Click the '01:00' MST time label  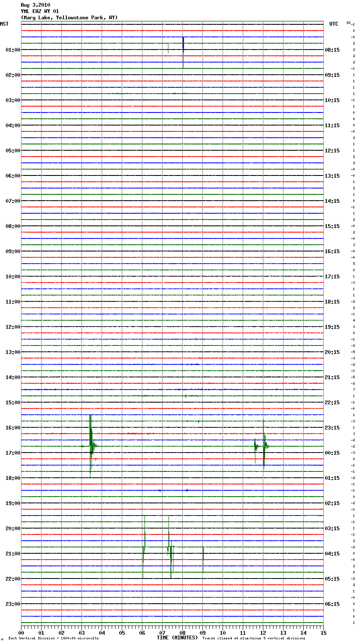(x=13, y=50)
